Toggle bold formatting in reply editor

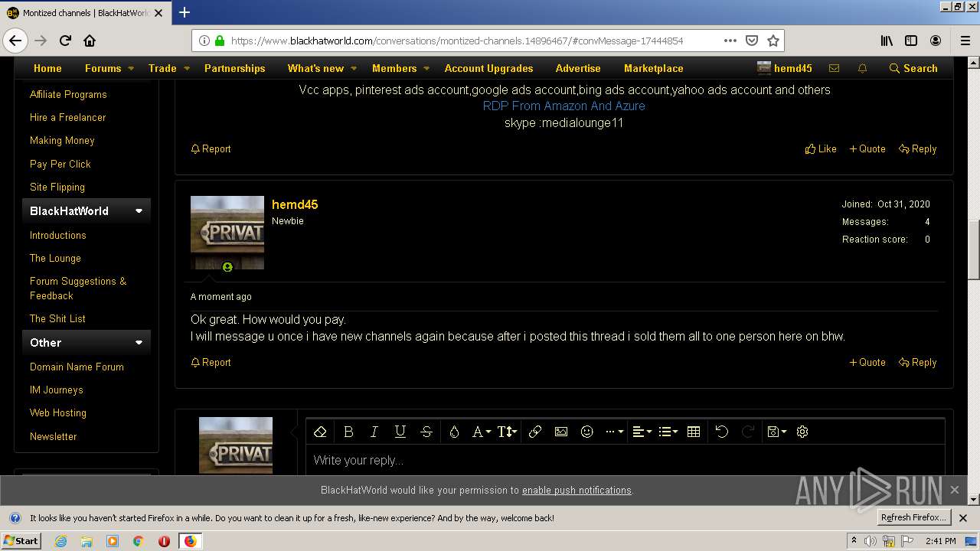(348, 432)
